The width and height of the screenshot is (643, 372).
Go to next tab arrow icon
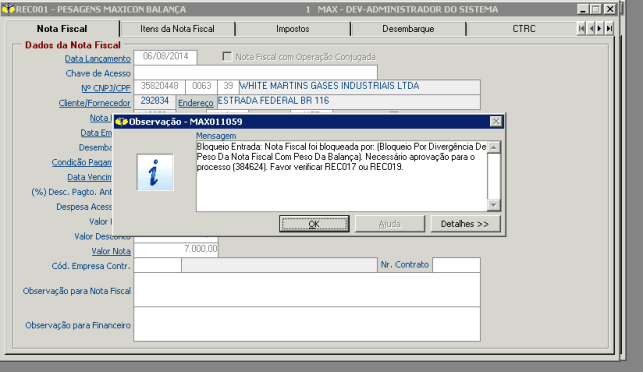pyautogui.click(x=600, y=29)
